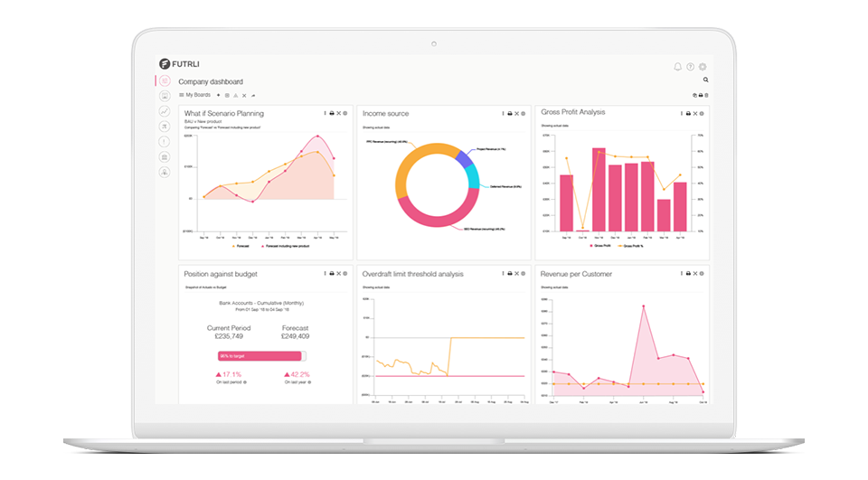Open the alerts exclamation sidebar icon

click(x=164, y=142)
